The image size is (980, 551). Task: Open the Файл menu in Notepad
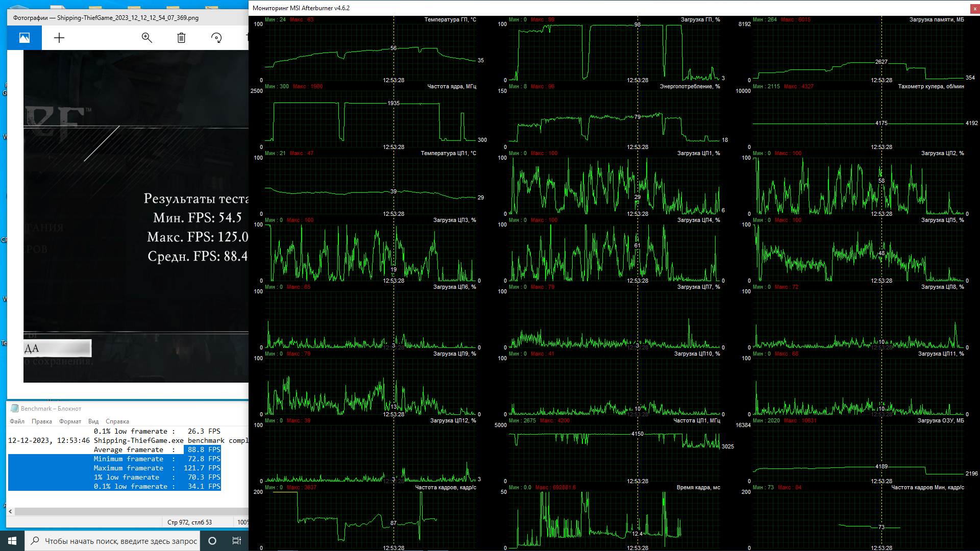coord(17,421)
